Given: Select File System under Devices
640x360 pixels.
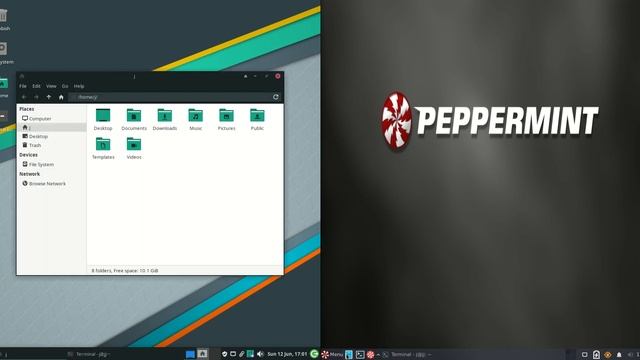Looking at the screenshot, I should click(x=52, y=164).
